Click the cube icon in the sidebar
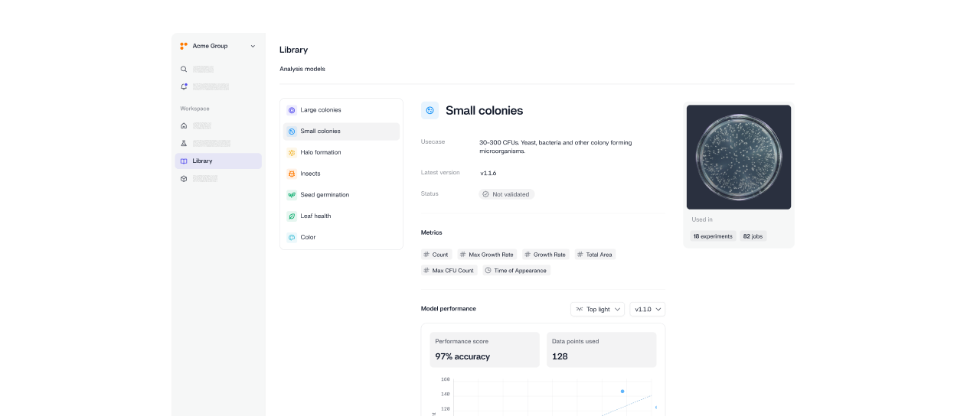Image resolution: width=980 pixels, height=416 pixels. [x=184, y=178]
